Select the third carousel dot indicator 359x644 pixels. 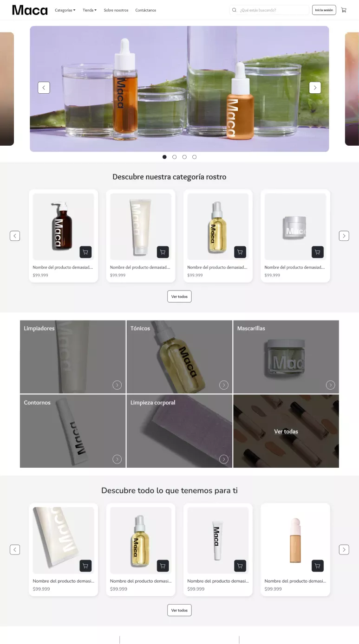pos(184,157)
